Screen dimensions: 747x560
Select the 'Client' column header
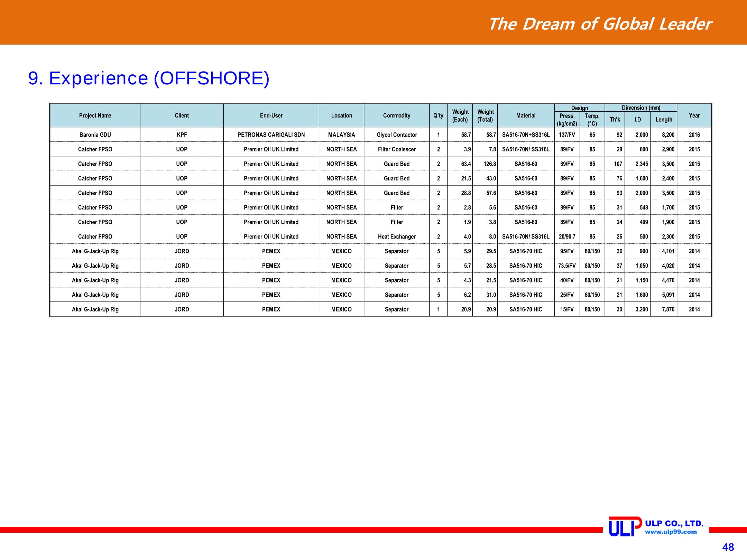[182, 115]
